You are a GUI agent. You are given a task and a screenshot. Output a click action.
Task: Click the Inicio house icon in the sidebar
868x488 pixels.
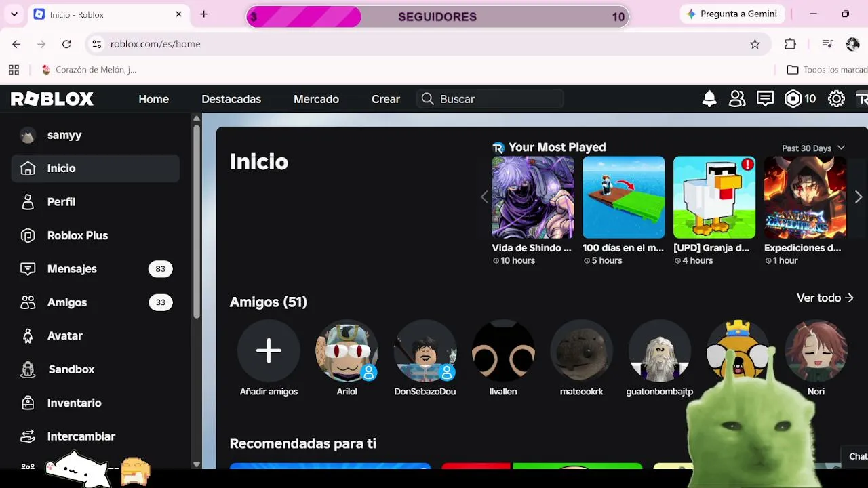click(28, 168)
